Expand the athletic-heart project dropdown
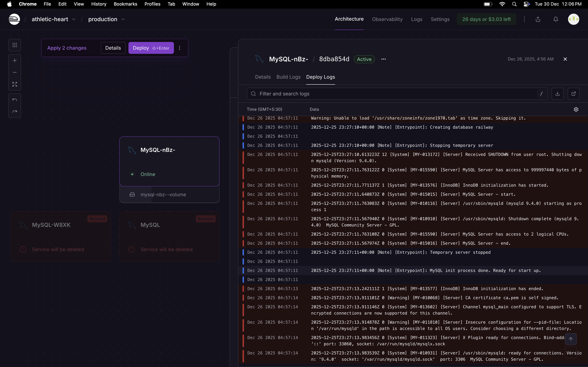 coord(74,19)
